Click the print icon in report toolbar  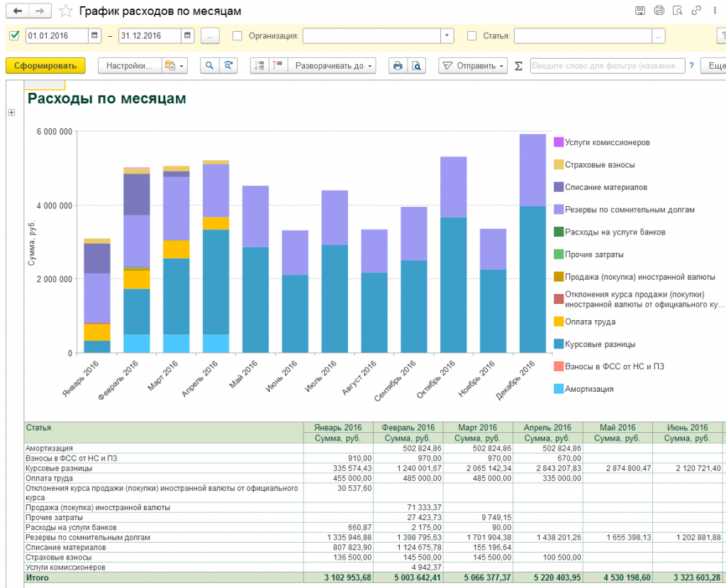[x=398, y=65]
